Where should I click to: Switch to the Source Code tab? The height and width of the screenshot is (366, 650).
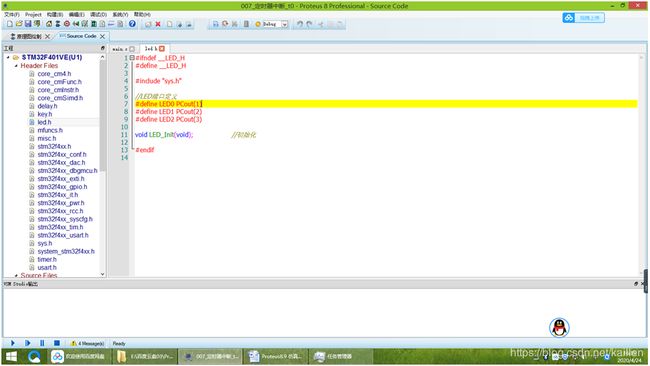tap(81, 36)
